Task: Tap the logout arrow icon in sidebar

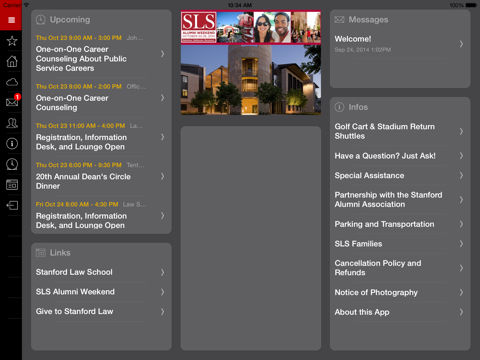Action: coord(12,205)
